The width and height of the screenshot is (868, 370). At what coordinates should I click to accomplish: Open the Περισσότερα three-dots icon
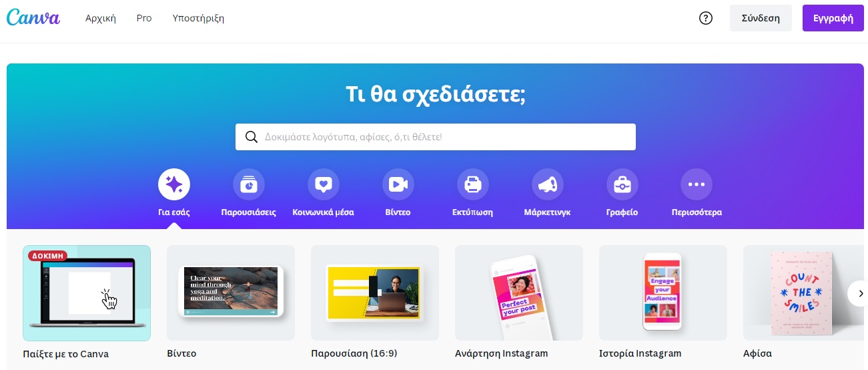pos(697,184)
